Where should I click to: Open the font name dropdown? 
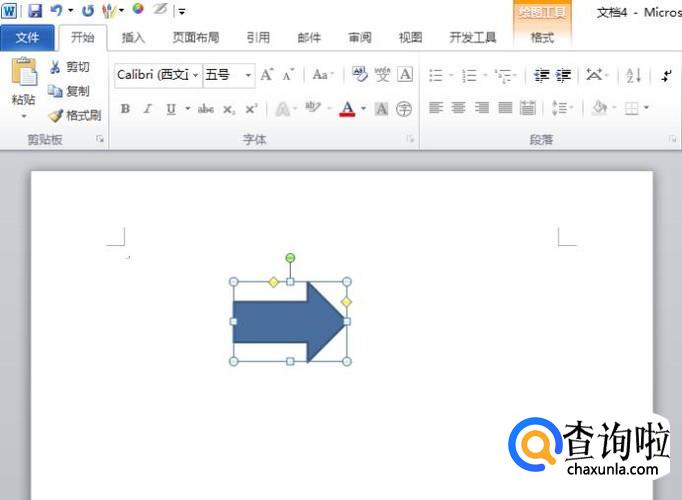click(196, 75)
